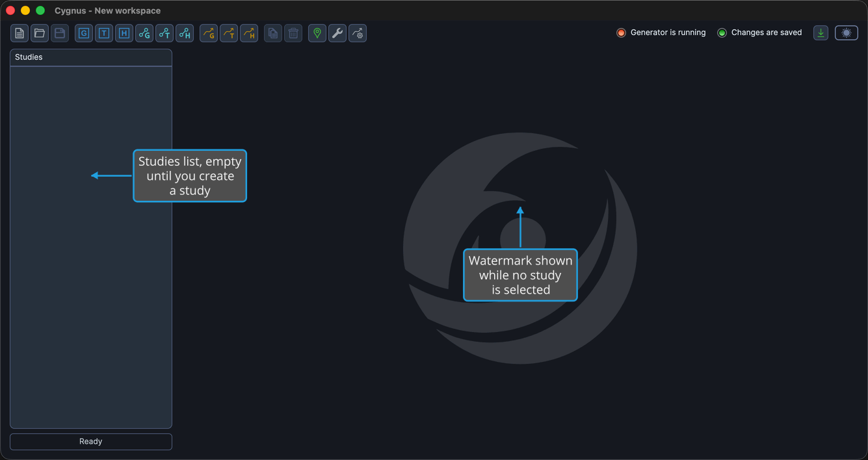Open a workspace with the folder icon
This screenshot has width=868, height=460.
(x=40, y=33)
